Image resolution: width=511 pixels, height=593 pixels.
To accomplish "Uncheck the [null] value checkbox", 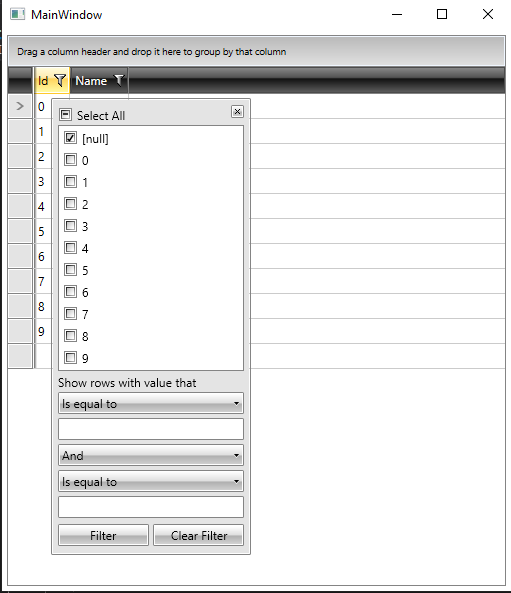I will click(70, 138).
